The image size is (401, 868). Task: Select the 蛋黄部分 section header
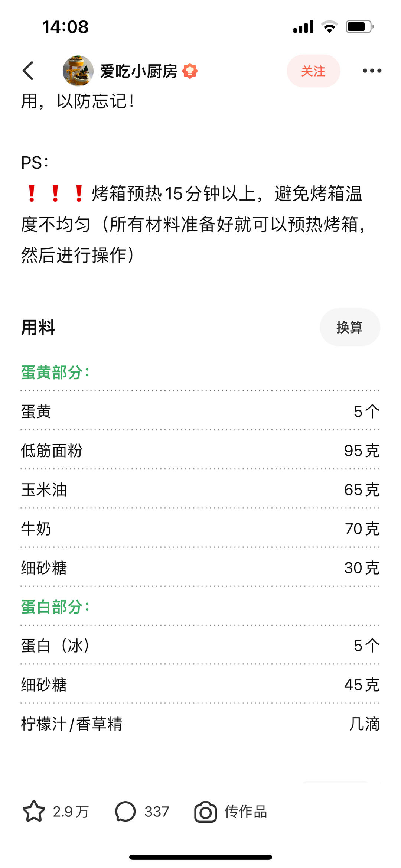tap(55, 372)
